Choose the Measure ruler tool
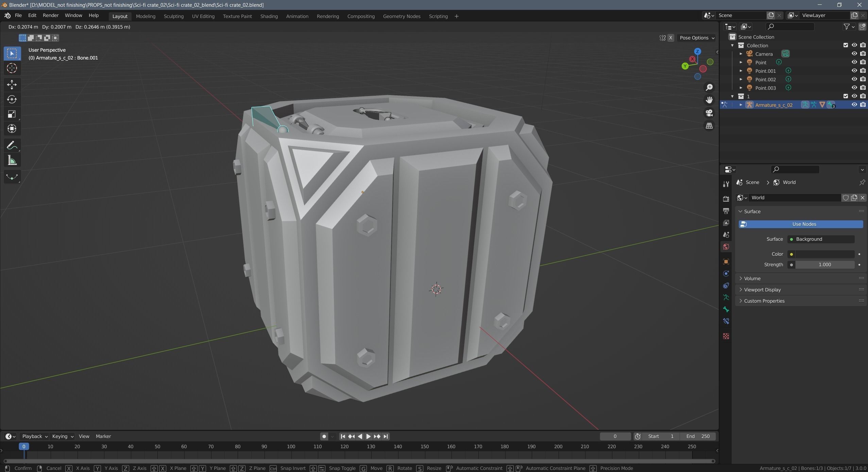Viewport: 868px width, 472px height. point(12,160)
